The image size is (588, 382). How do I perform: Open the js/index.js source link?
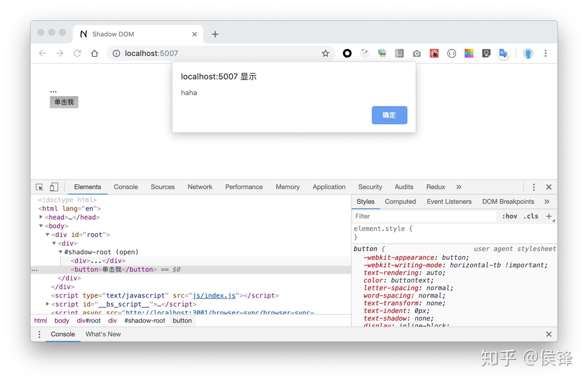[x=214, y=295]
